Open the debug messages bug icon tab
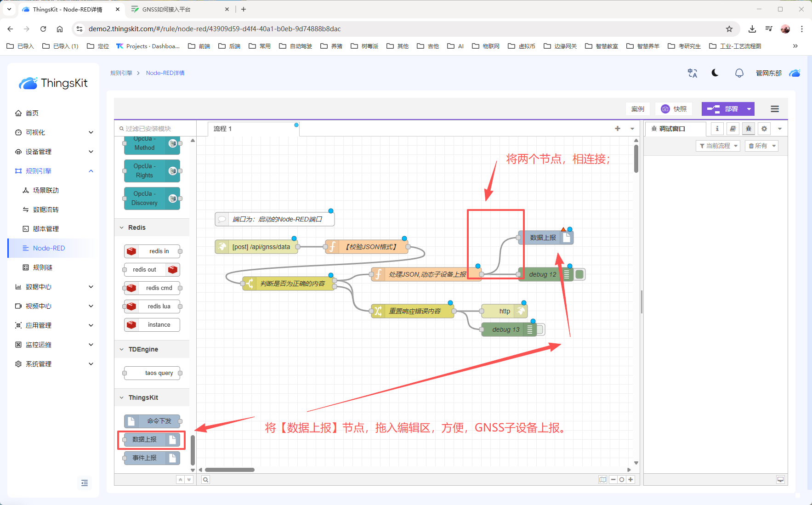Image resolution: width=812 pixels, height=505 pixels. pos(748,129)
